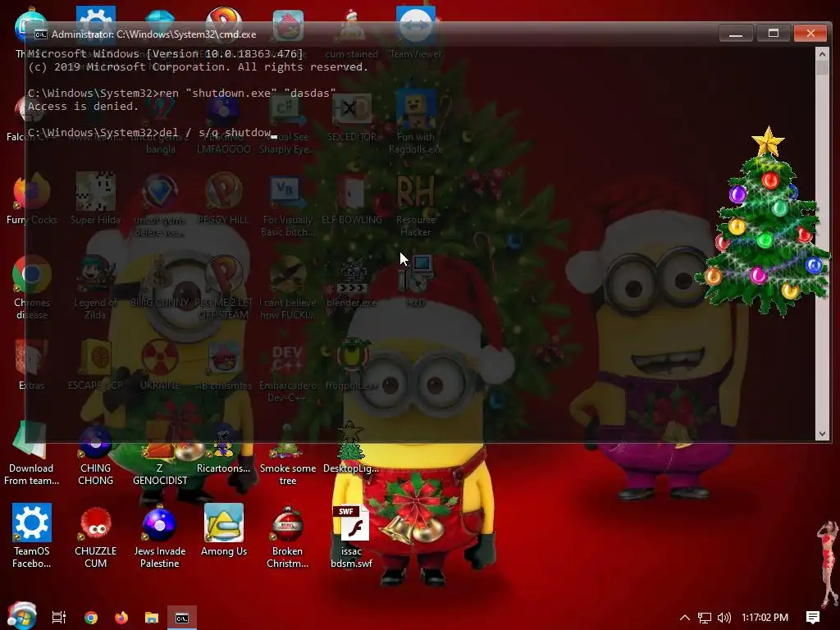Viewport: 840px width, 630px height.
Task: Select the Broken Christm... desktop icon
Action: (288, 536)
